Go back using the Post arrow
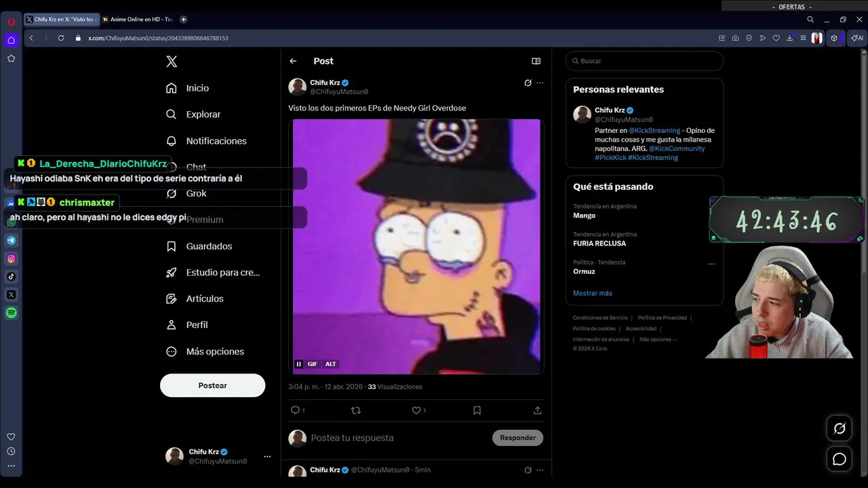Screen dimensions: 868x488 293,61
